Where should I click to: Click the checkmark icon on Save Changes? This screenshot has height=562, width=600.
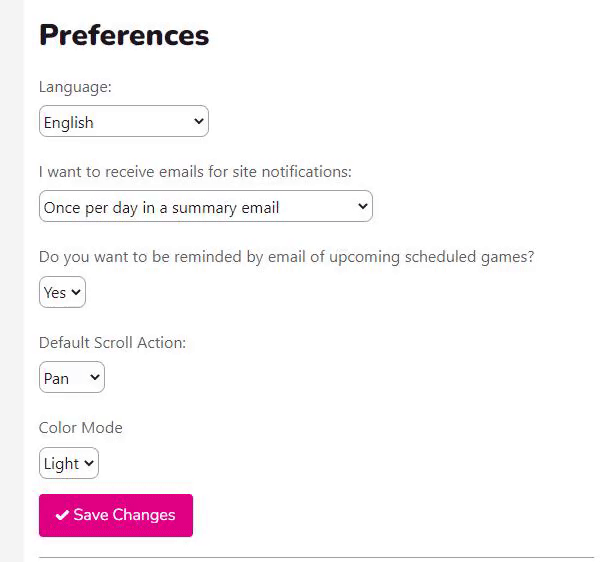pos(62,515)
